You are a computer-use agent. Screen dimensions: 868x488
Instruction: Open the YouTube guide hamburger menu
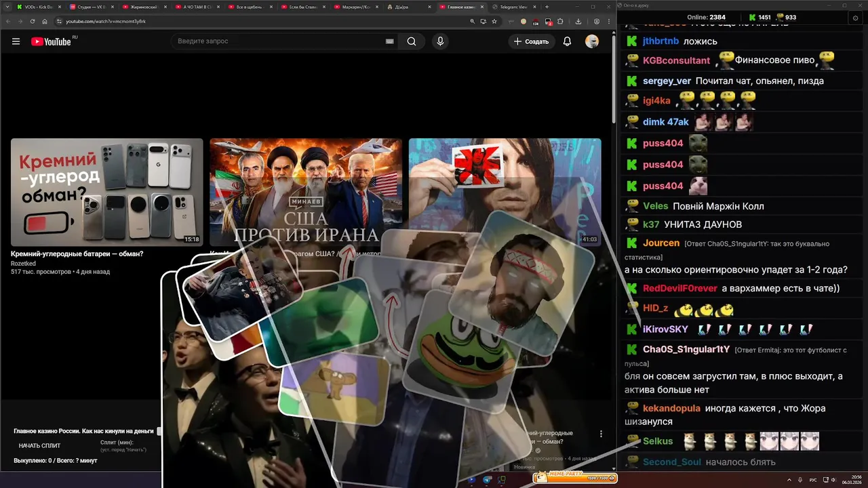coord(16,41)
